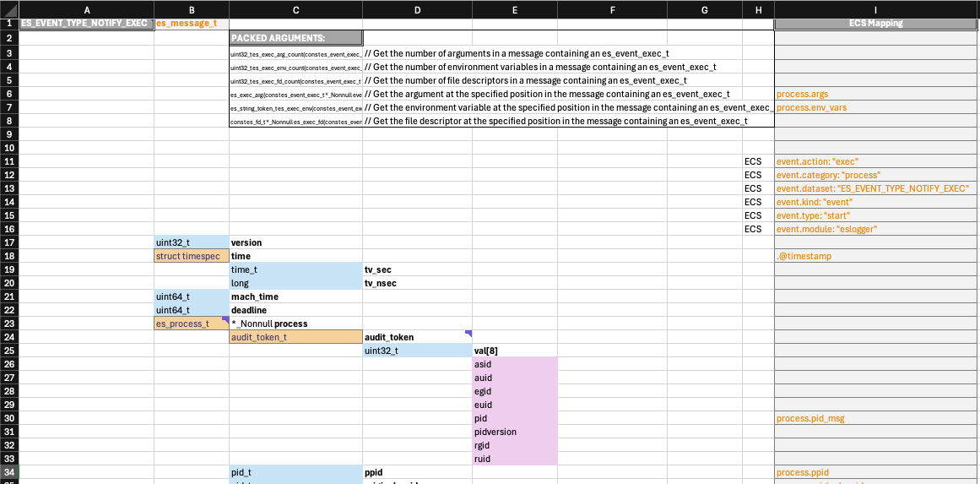Image resolution: width=980 pixels, height=484 pixels.
Task: Select the uint32_t cell beside version
Action: [x=192, y=242]
